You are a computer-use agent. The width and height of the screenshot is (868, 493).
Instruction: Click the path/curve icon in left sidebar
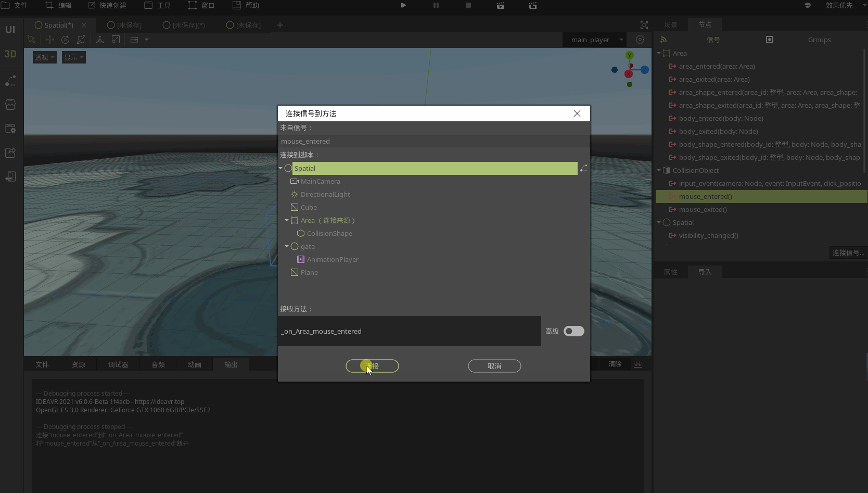pyautogui.click(x=10, y=81)
